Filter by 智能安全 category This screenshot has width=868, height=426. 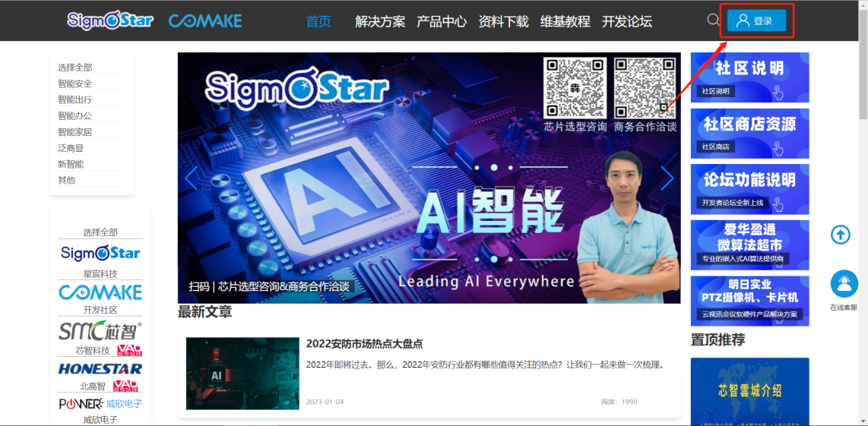pos(75,84)
